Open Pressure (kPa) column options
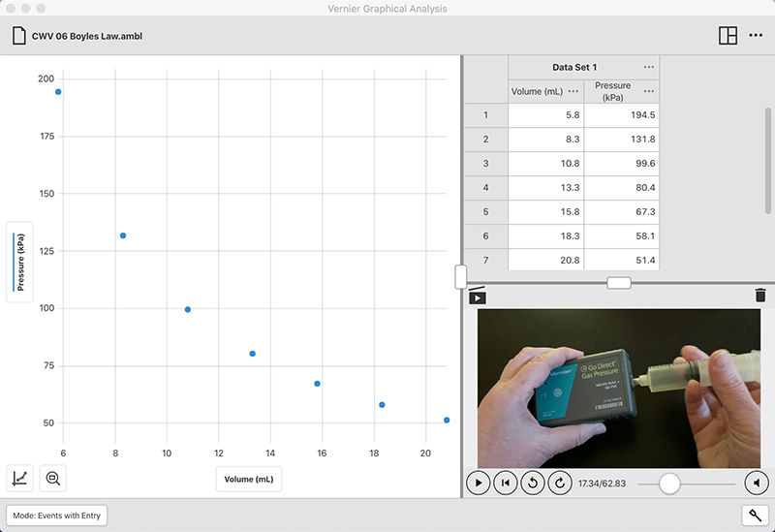 click(x=648, y=91)
